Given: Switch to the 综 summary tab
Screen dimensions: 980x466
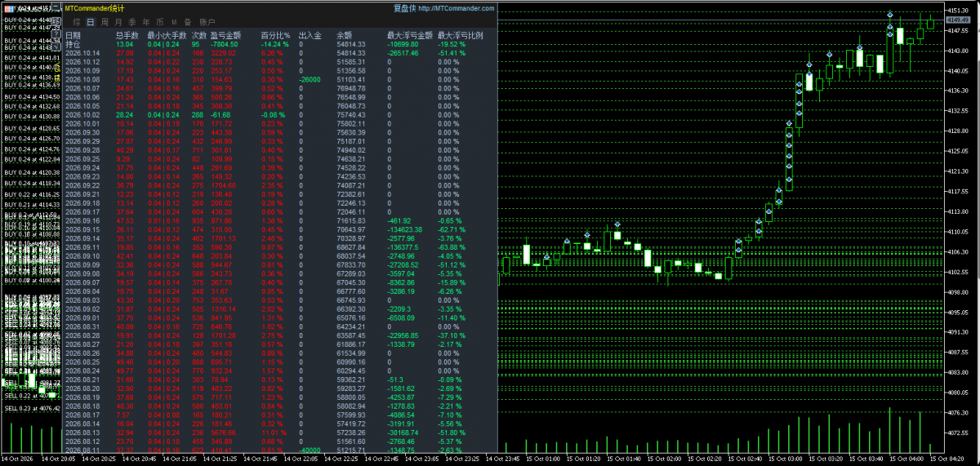Looking at the screenshot, I should (x=76, y=22).
